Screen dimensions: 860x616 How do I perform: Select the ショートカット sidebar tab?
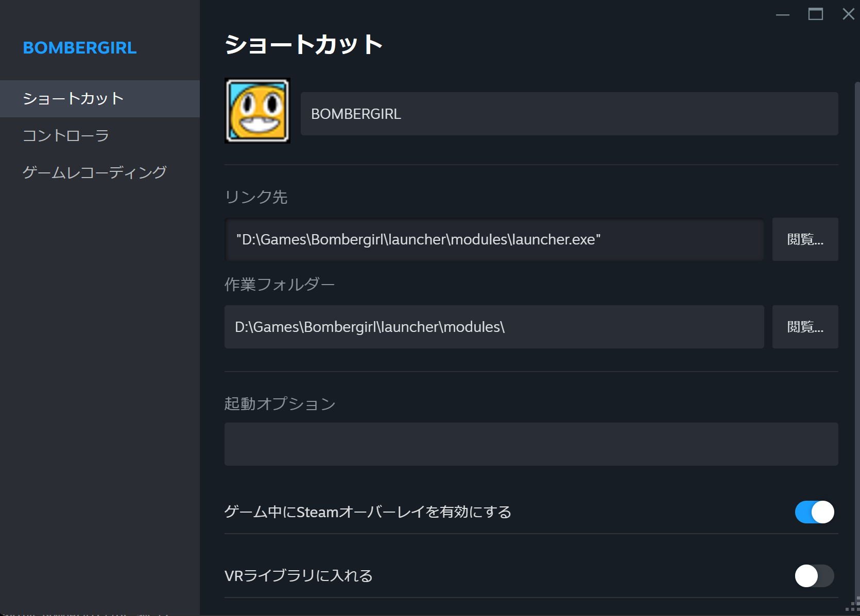coord(100,99)
